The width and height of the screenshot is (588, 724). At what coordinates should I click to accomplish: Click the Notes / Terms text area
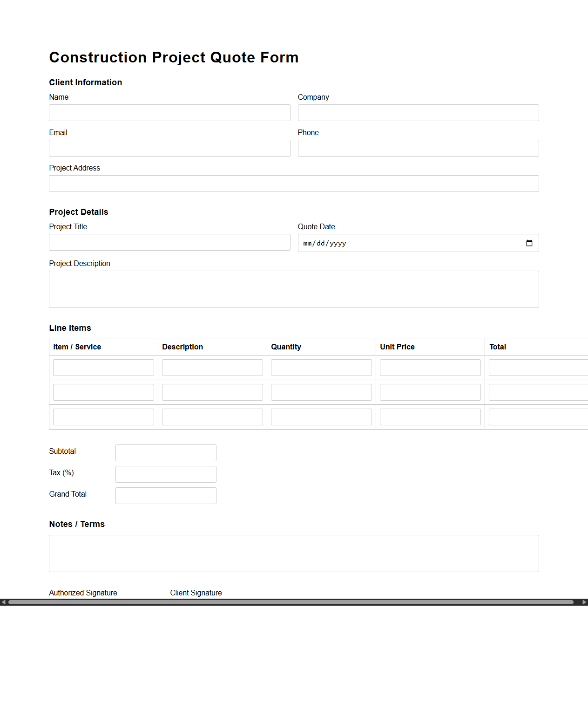(294, 553)
